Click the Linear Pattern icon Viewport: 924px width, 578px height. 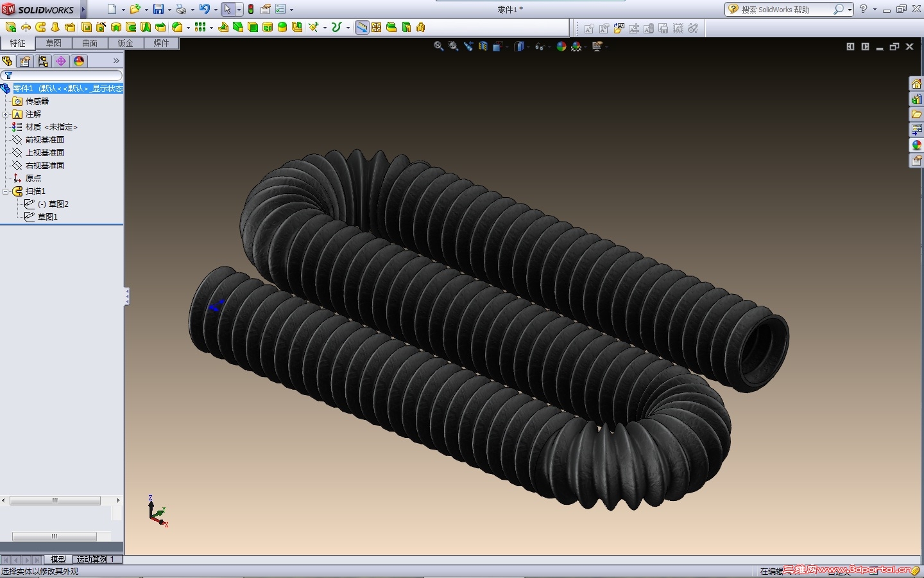pyautogui.click(x=200, y=27)
